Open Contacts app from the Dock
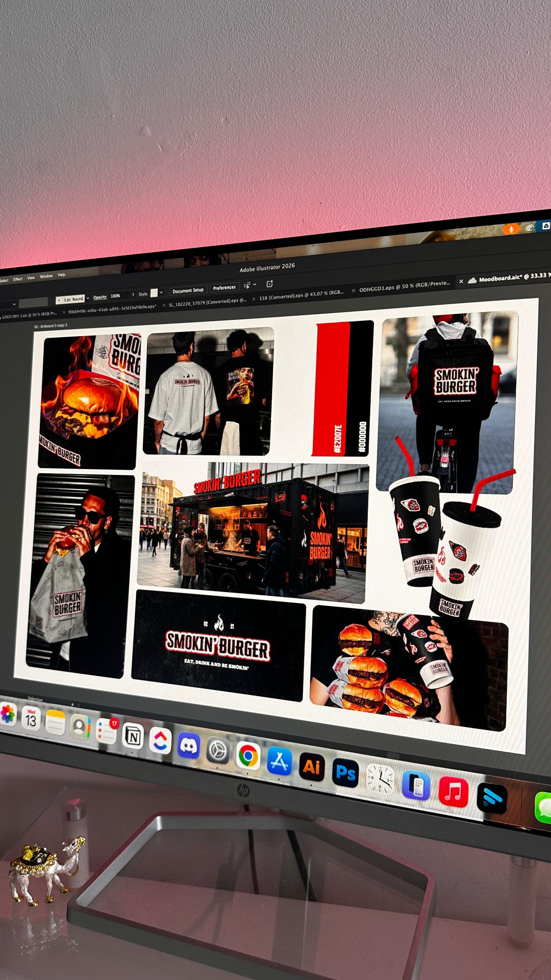This screenshot has width=551, height=980. click(x=81, y=726)
